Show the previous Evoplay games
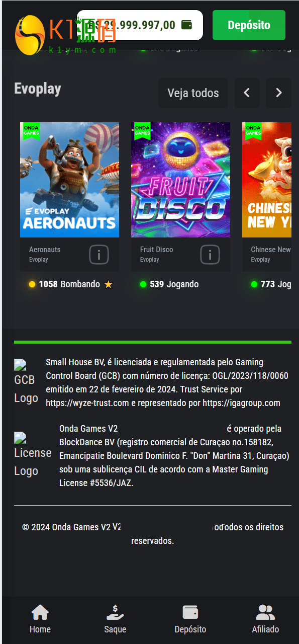This screenshot has height=644, width=299. [247, 93]
